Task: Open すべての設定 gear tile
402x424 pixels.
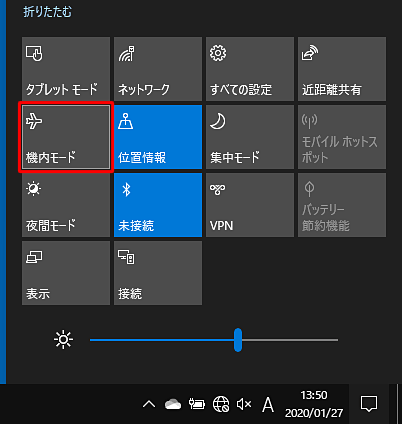Action: [250, 69]
